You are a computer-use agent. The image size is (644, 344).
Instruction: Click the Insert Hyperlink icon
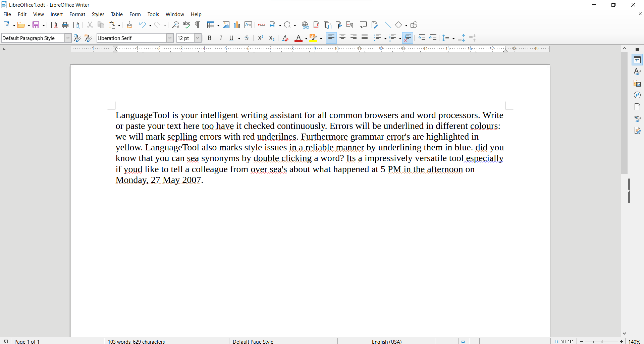[x=305, y=25]
